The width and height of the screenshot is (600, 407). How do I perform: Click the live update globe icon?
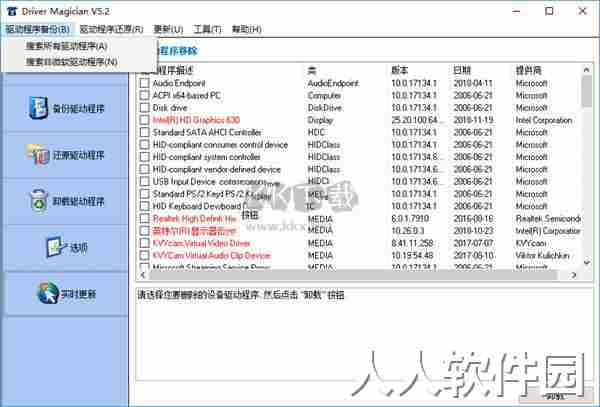[x=48, y=293]
